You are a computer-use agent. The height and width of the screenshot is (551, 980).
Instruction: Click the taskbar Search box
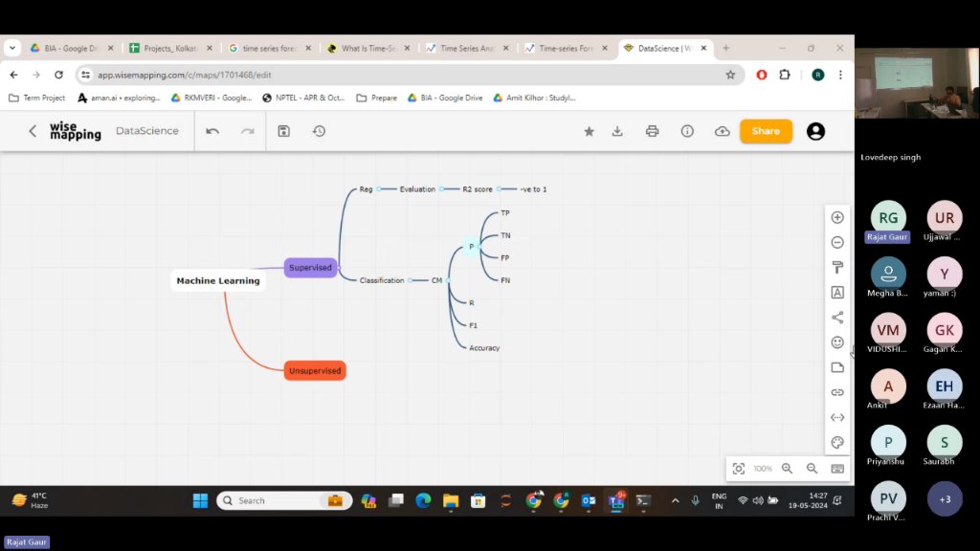[284, 500]
